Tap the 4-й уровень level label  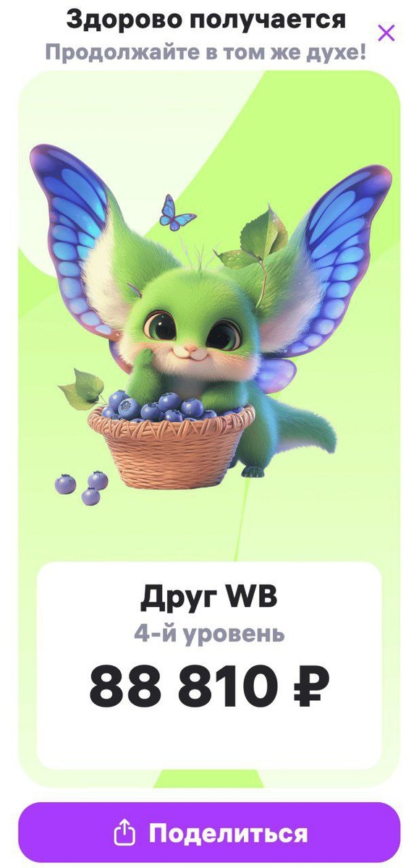pyautogui.click(x=209, y=634)
